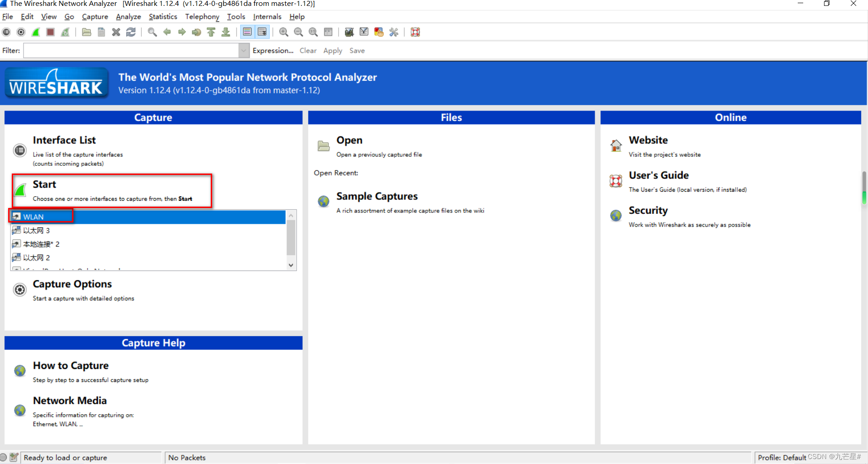Click interface list scroll up arrow

[x=291, y=215]
